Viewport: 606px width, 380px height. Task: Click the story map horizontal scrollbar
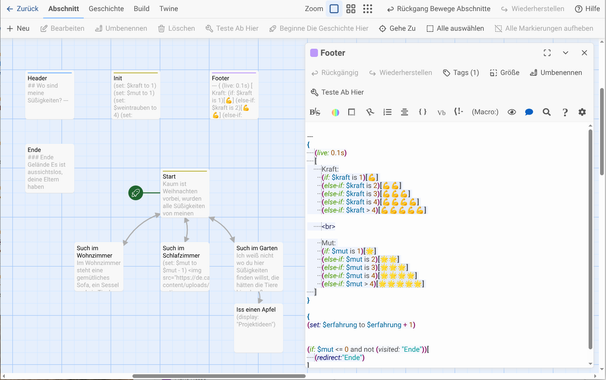[219, 376]
